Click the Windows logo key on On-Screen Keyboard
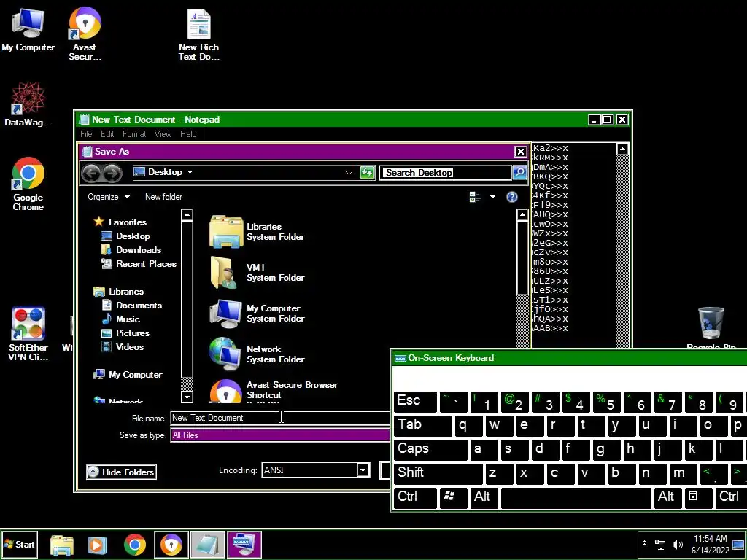 click(453, 497)
